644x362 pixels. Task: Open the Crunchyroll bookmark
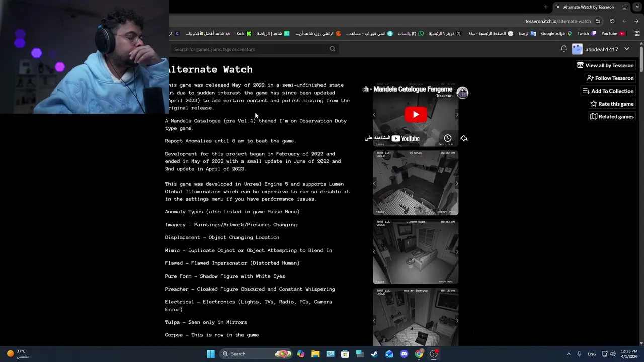pyautogui.click(x=318, y=34)
